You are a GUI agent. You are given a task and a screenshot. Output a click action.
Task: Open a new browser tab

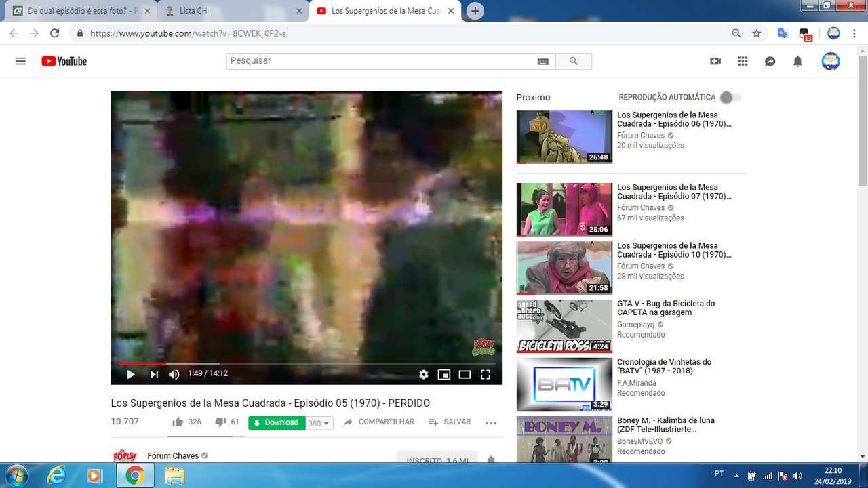click(x=475, y=11)
